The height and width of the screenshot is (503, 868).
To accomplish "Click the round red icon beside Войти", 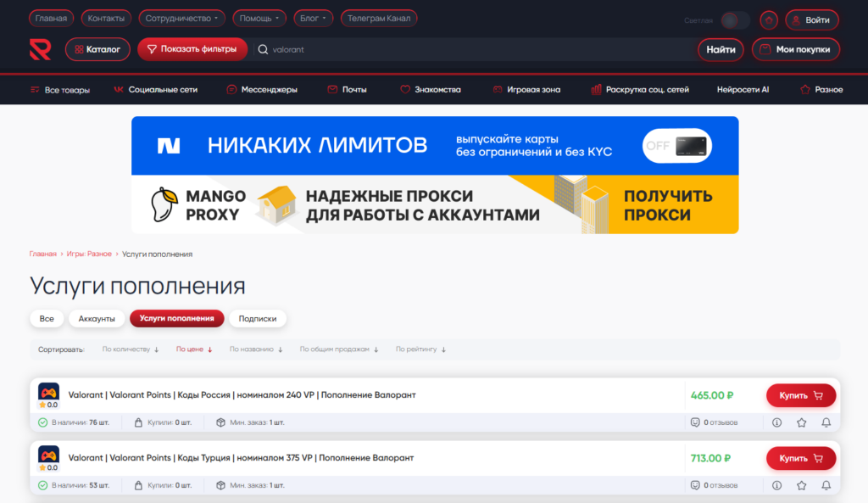I will point(768,20).
